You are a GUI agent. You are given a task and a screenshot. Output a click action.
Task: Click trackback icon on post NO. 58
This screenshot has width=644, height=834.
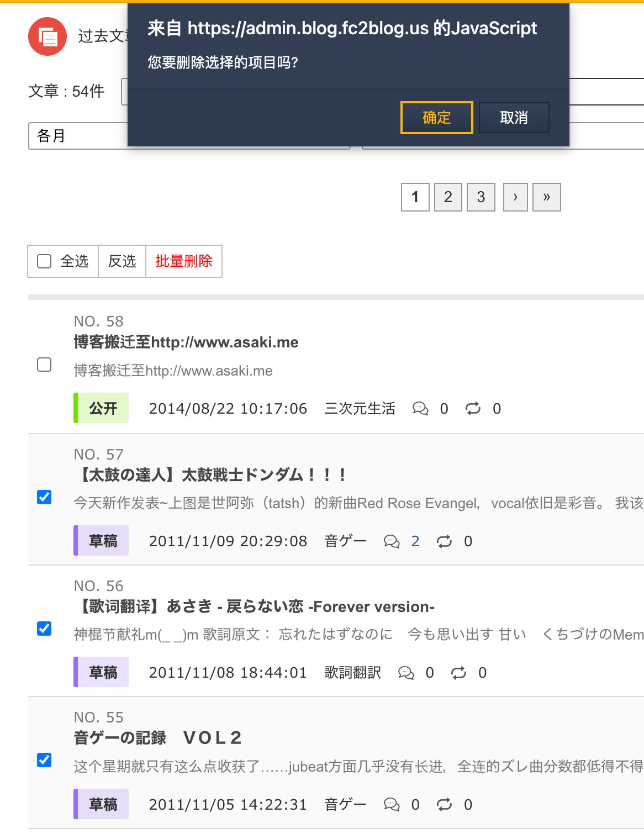point(473,409)
